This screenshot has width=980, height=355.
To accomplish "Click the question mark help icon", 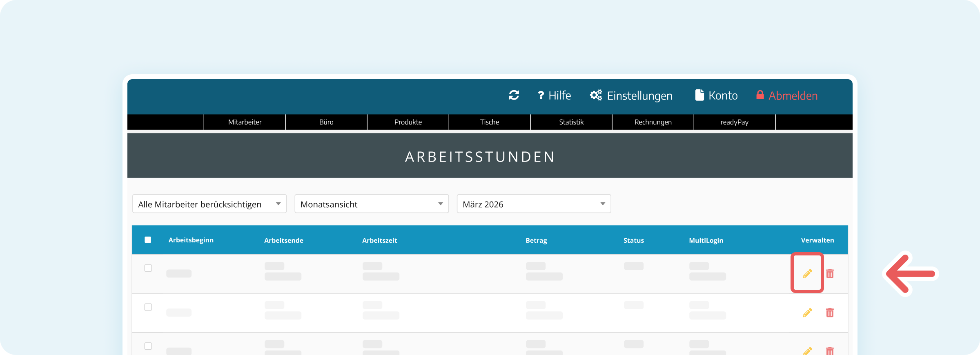I will (541, 95).
